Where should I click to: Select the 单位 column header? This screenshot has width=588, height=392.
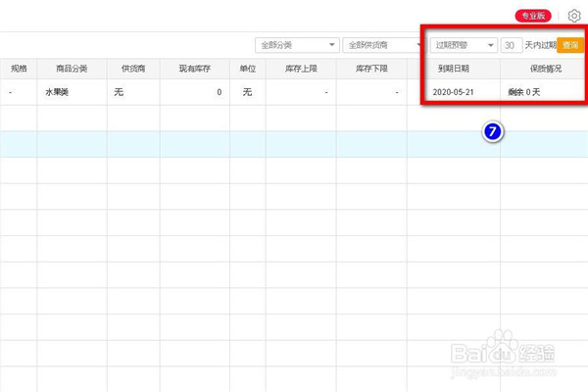point(248,69)
